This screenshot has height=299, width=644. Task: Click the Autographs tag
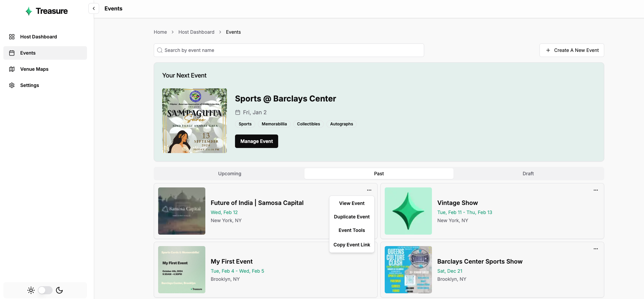tap(342, 124)
